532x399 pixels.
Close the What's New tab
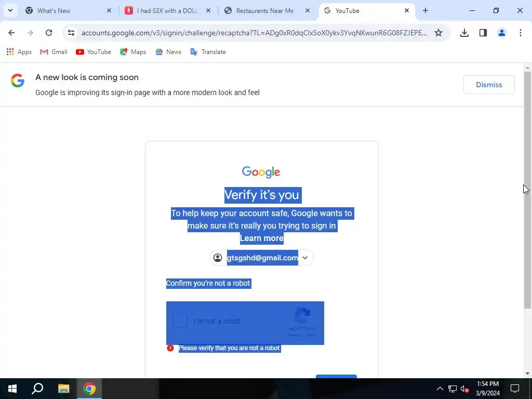coord(109,10)
